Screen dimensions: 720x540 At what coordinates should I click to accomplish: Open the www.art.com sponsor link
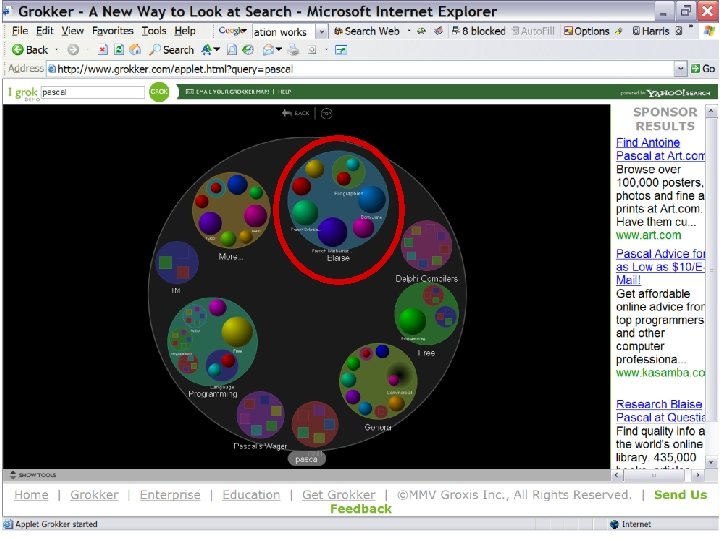(648, 235)
